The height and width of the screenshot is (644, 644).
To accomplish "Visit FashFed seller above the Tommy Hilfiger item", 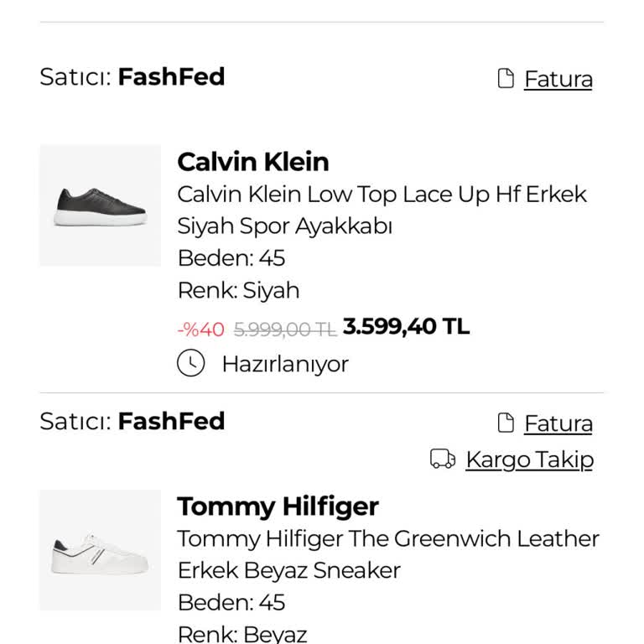I will click(x=171, y=421).
